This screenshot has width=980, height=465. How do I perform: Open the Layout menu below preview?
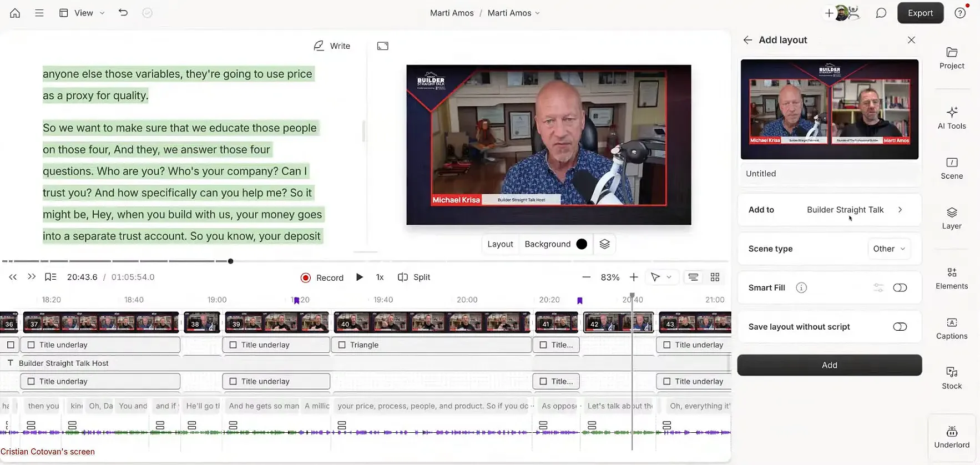500,244
